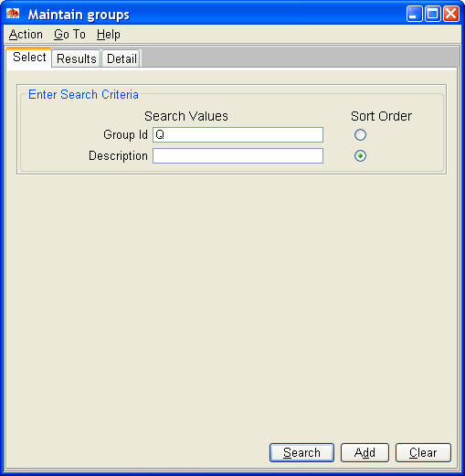Select the Group Id sort order radio button
Screen dimensions: 465x476
click(360, 134)
